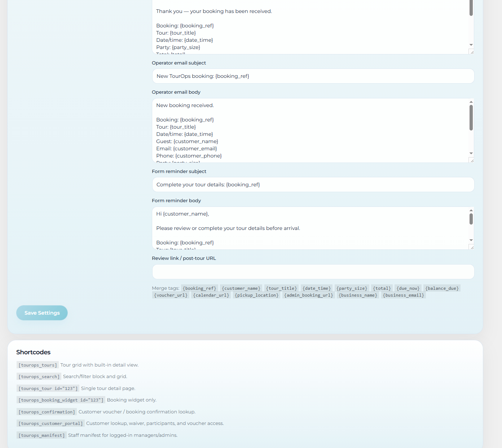Click the {customer_name} merge tag
This screenshot has width=502, height=448.
pos(241,288)
